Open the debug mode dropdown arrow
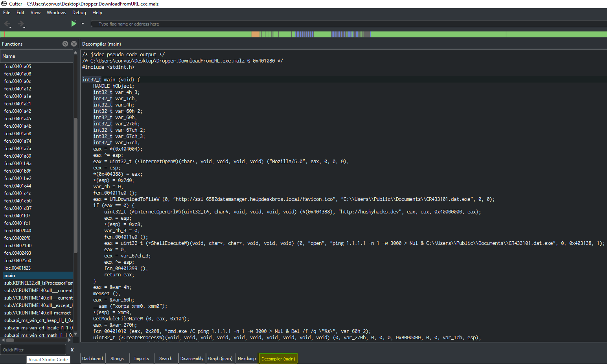 pyautogui.click(x=83, y=24)
